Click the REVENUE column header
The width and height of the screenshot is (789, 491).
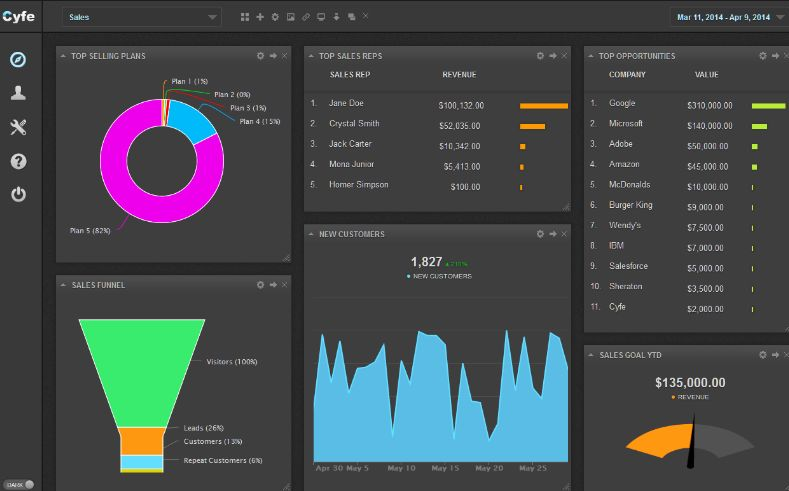click(459, 74)
